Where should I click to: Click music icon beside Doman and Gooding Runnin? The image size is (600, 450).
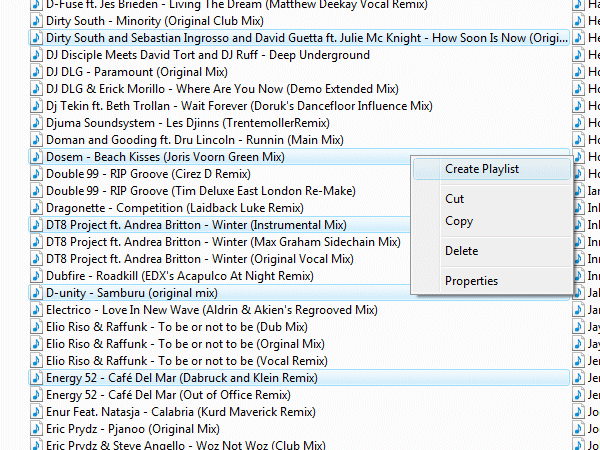36,140
